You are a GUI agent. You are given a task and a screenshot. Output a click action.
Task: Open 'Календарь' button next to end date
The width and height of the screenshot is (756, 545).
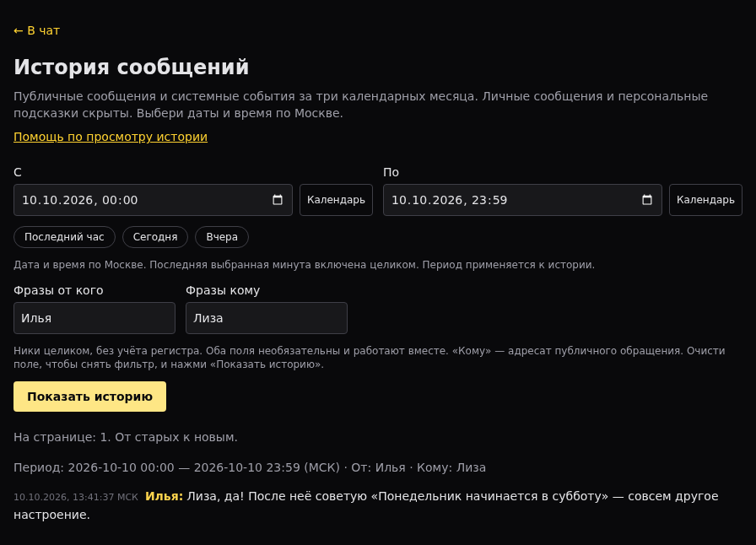point(705,200)
